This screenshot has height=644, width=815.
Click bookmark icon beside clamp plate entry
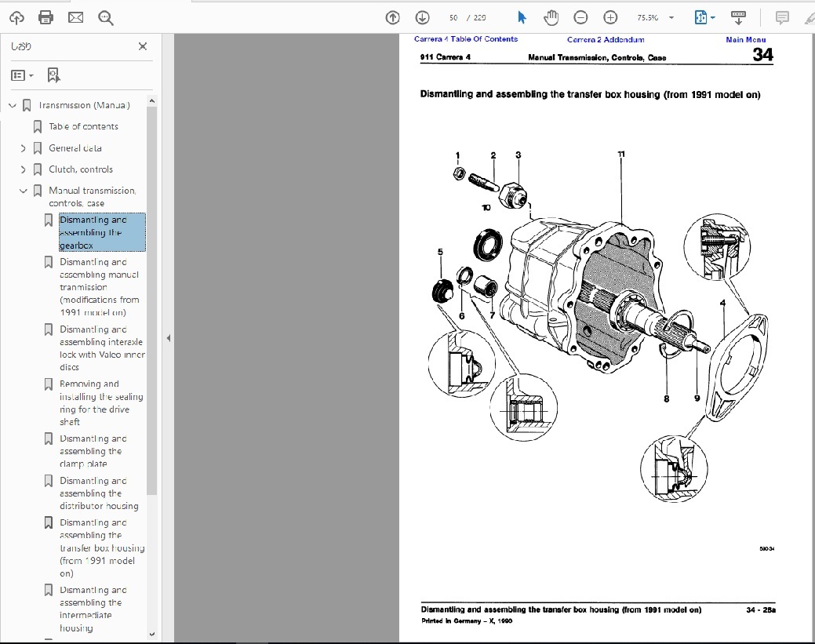pyautogui.click(x=49, y=438)
